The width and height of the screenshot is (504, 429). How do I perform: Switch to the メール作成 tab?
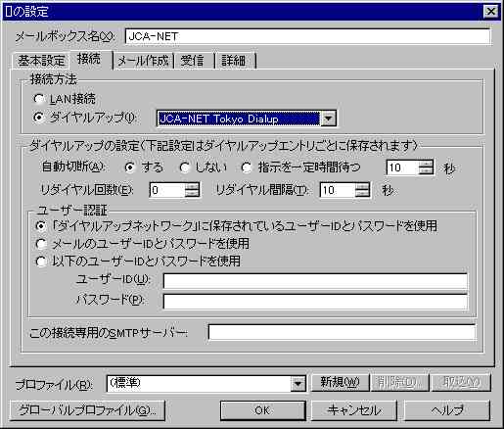click(143, 61)
